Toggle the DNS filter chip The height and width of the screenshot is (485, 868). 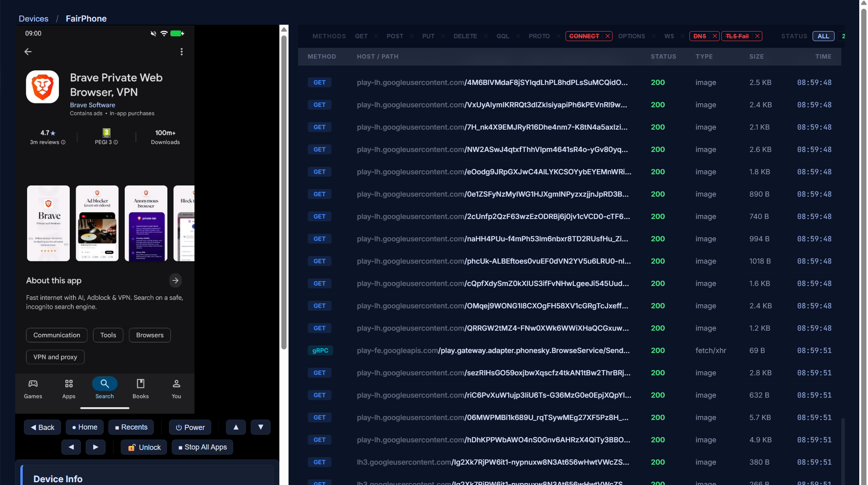[699, 36]
